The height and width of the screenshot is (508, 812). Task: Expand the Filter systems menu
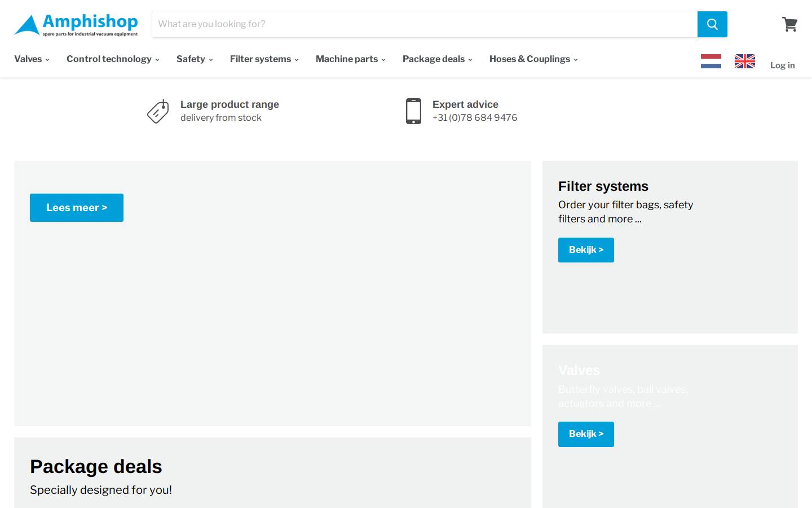coord(264,59)
